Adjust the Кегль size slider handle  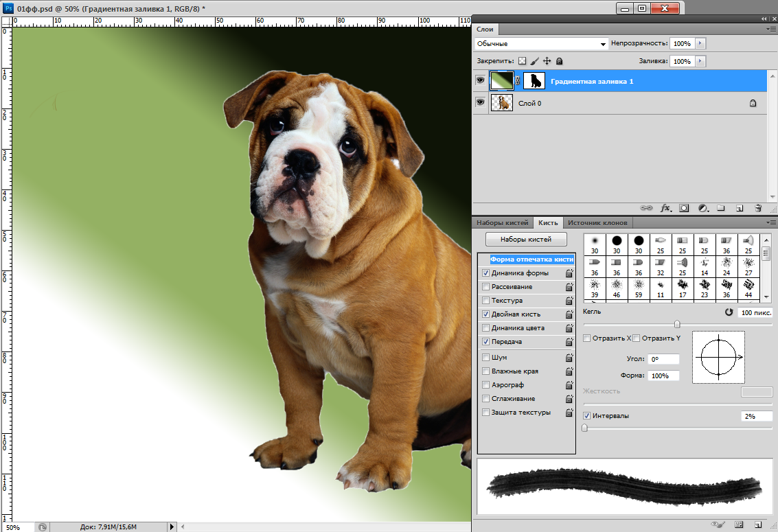(677, 324)
